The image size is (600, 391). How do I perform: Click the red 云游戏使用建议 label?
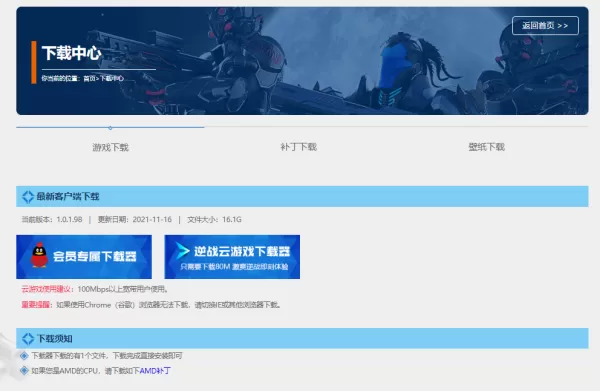[x=46, y=289]
